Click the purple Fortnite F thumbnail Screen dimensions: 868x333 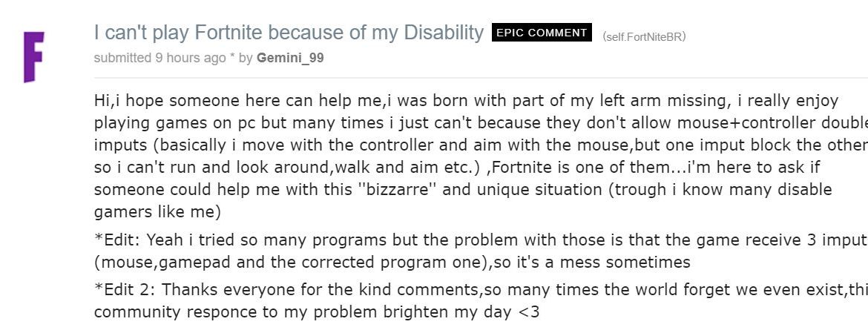point(34,57)
